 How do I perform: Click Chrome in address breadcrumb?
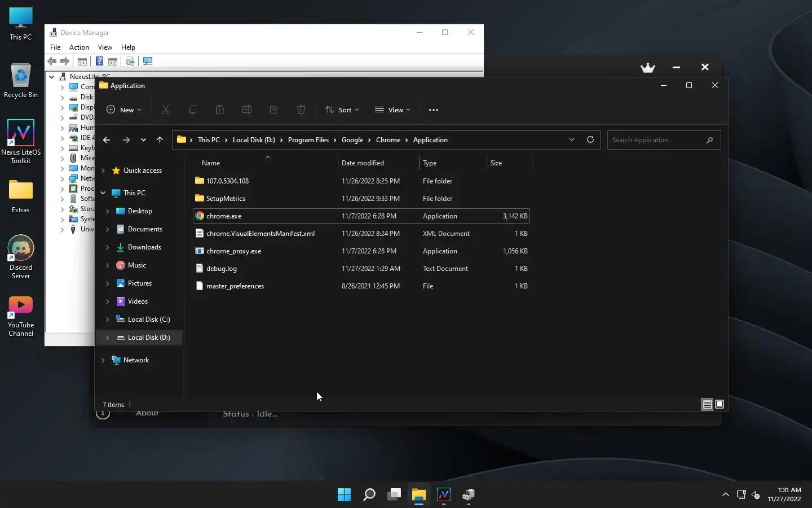coord(388,140)
